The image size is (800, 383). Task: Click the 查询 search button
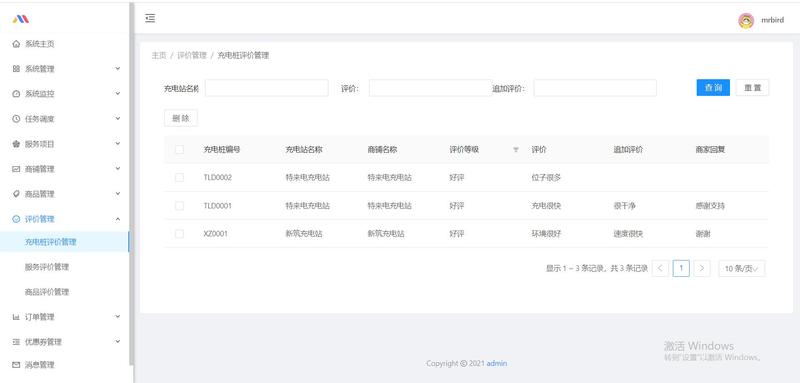tap(713, 88)
